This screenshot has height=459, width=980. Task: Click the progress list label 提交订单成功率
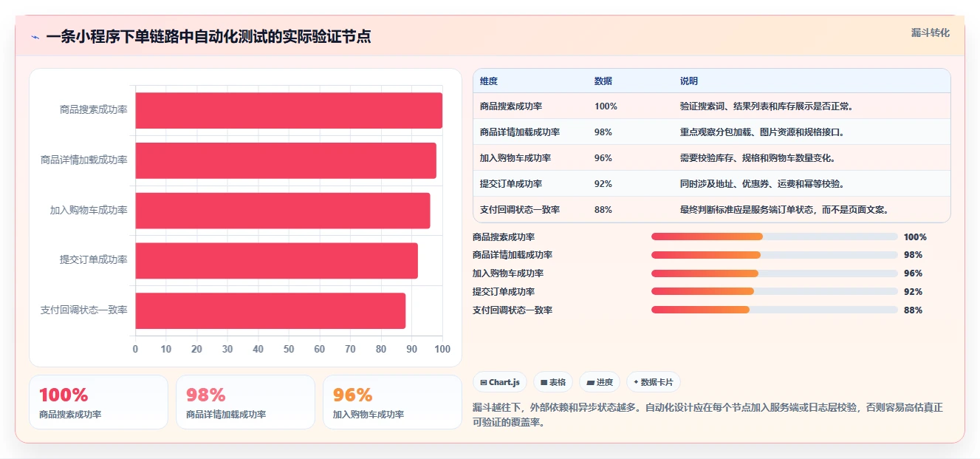[504, 292]
